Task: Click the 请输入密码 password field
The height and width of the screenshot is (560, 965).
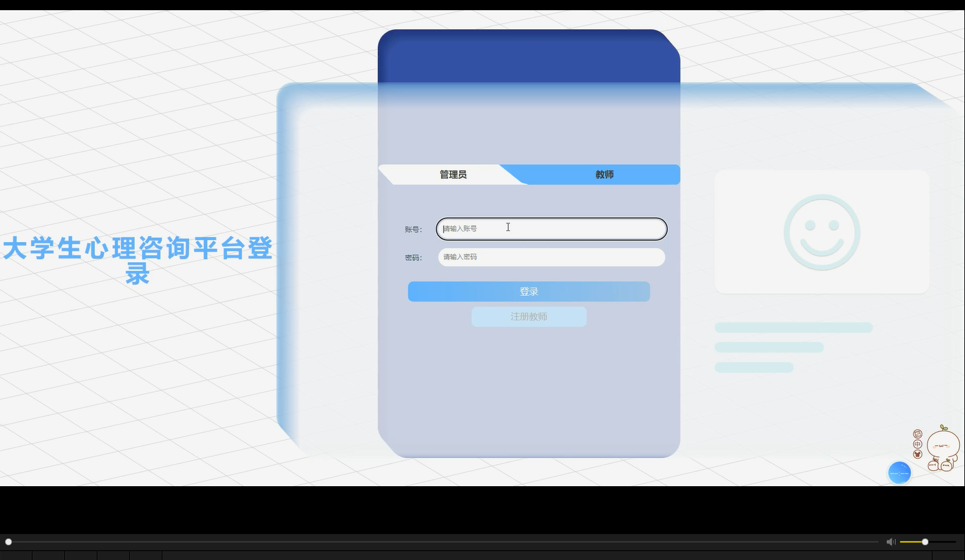Action: tap(551, 257)
